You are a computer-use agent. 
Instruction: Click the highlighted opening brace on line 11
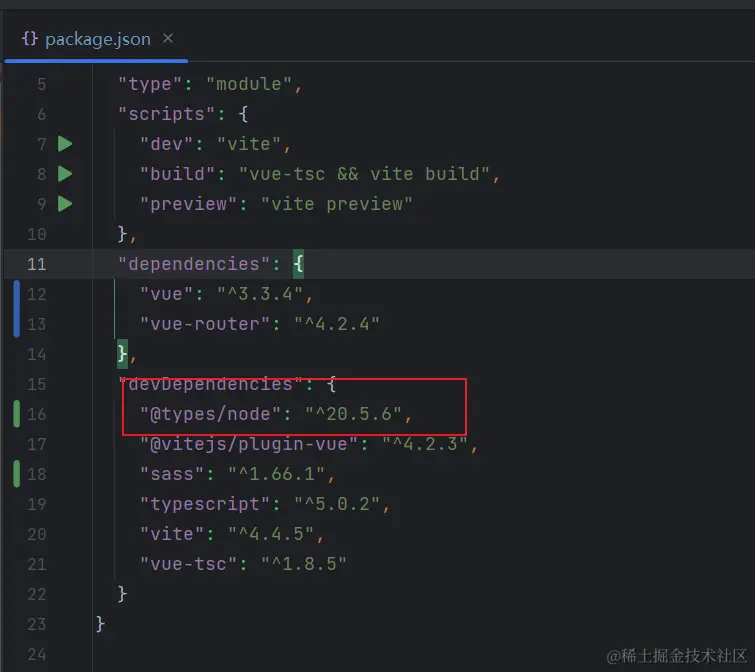tap(299, 264)
